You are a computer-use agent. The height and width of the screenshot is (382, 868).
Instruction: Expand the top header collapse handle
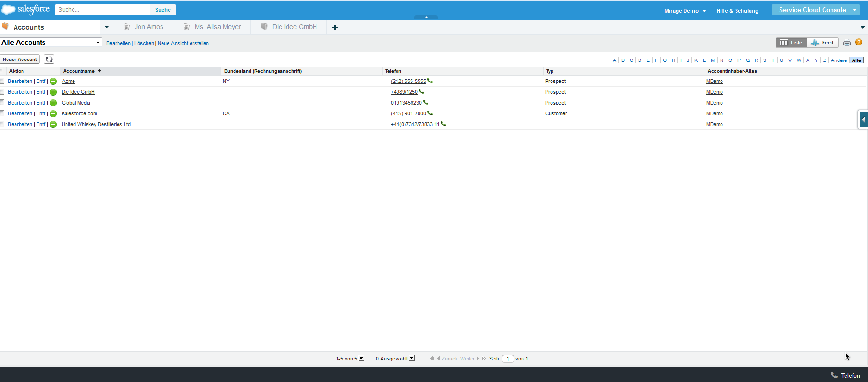[x=426, y=17]
